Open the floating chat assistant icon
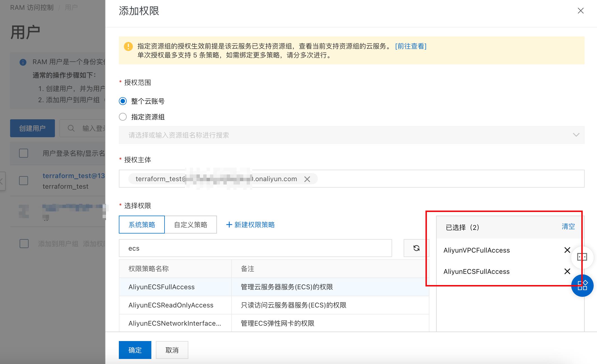Viewport: 597px width, 364px height. (x=582, y=257)
